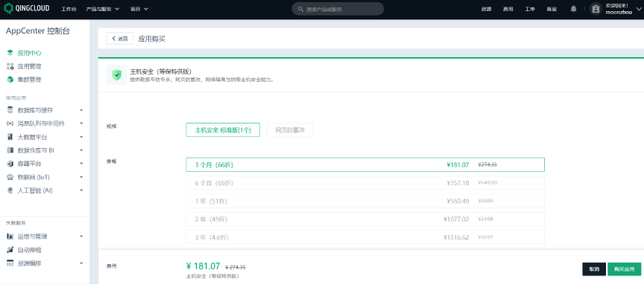Image resolution: width=644 pixels, height=285 pixels.
Task: Choose the 网页防篡改 specification
Action: pyautogui.click(x=290, y=130)
